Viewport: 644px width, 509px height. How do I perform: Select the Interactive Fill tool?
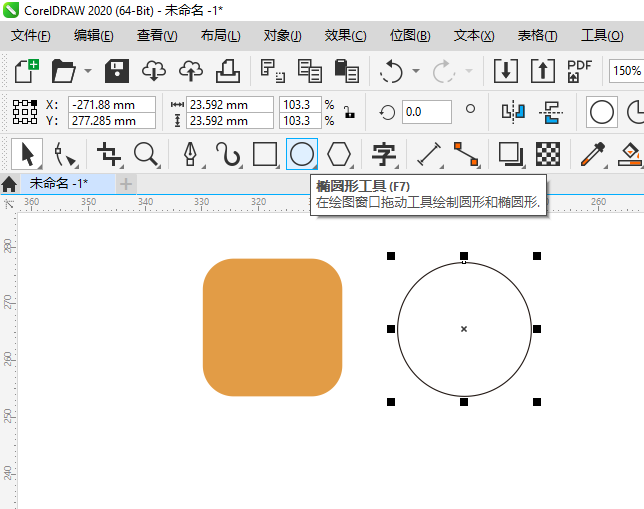[630, 154]
